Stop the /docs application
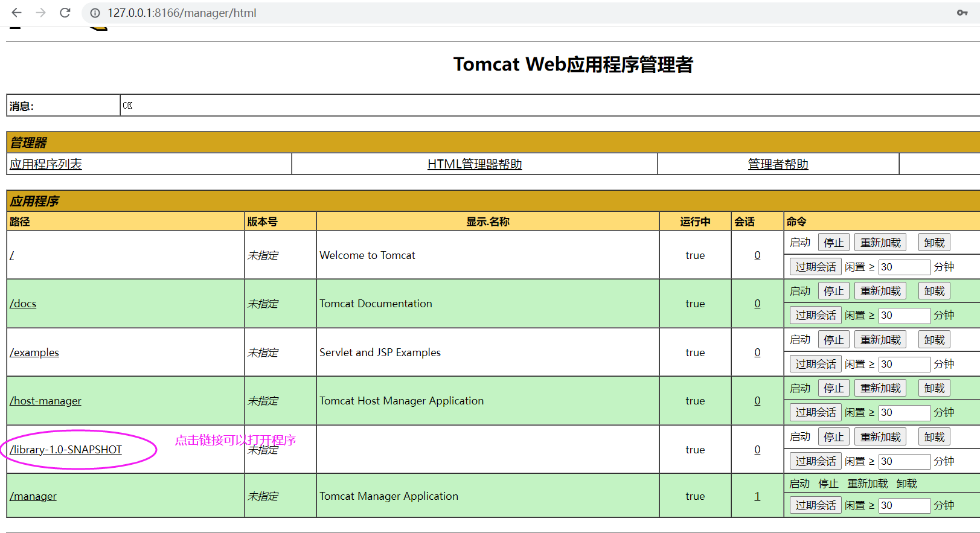This screenshot has width=980, height=533. point(834,291)
